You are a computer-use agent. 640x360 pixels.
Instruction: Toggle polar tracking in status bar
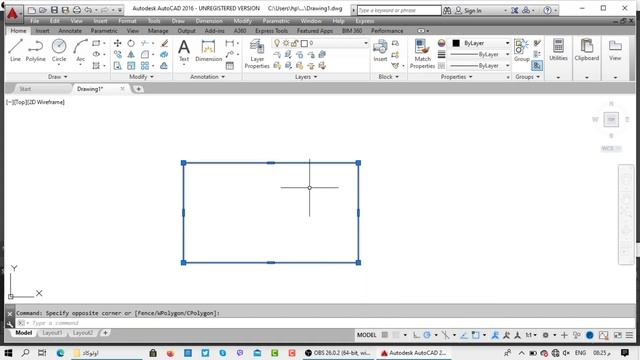click(427, 335)
